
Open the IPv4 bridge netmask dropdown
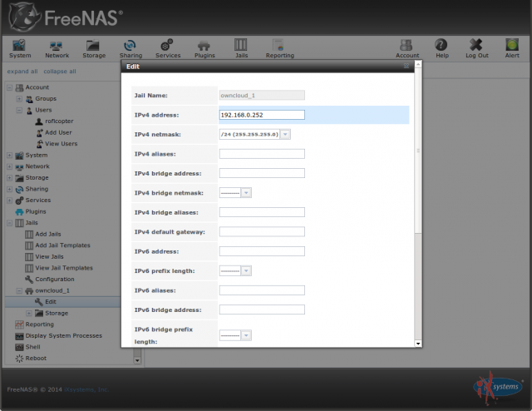(x=246, y=193)
